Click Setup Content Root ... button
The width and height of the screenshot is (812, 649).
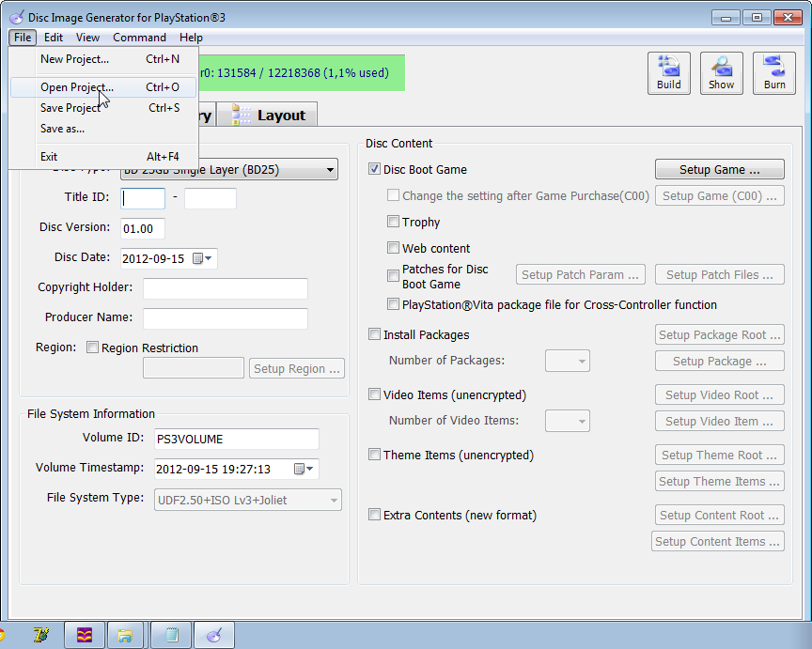[x=719, y=515]
